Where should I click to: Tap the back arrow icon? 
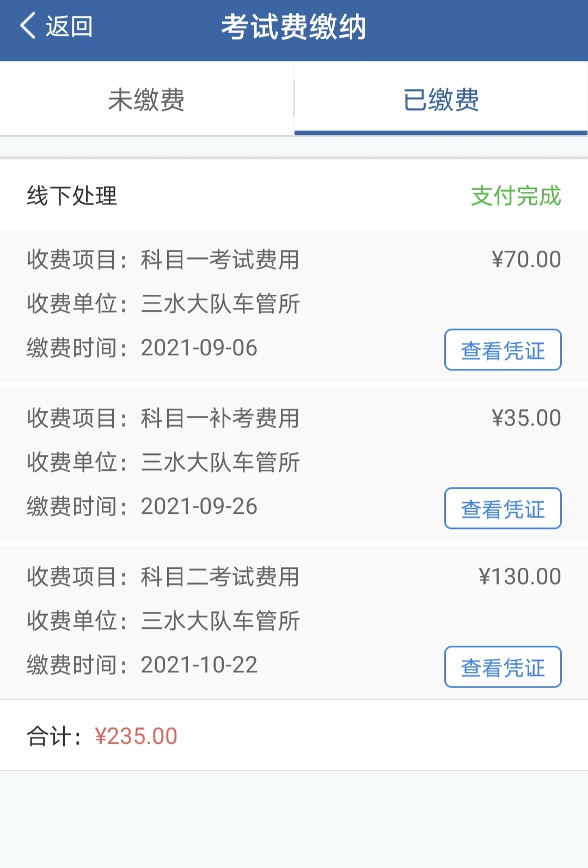click(x=28, y=26)
